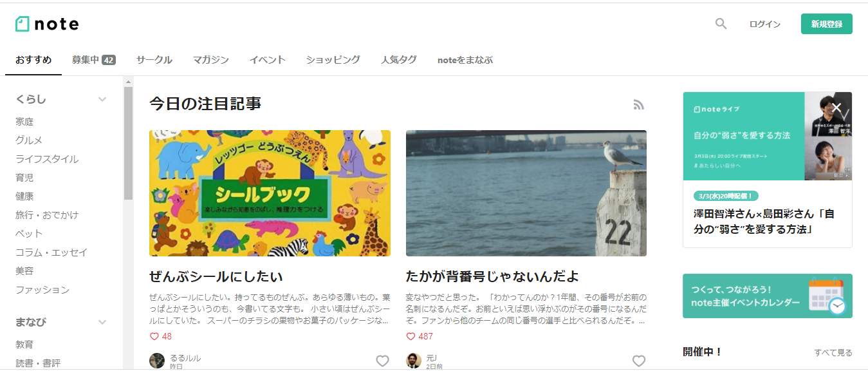Toggle like heart on たかが背番号じゃないんだよ article
868x371 pixels.
pyautogui.click(x=639, y=361)
